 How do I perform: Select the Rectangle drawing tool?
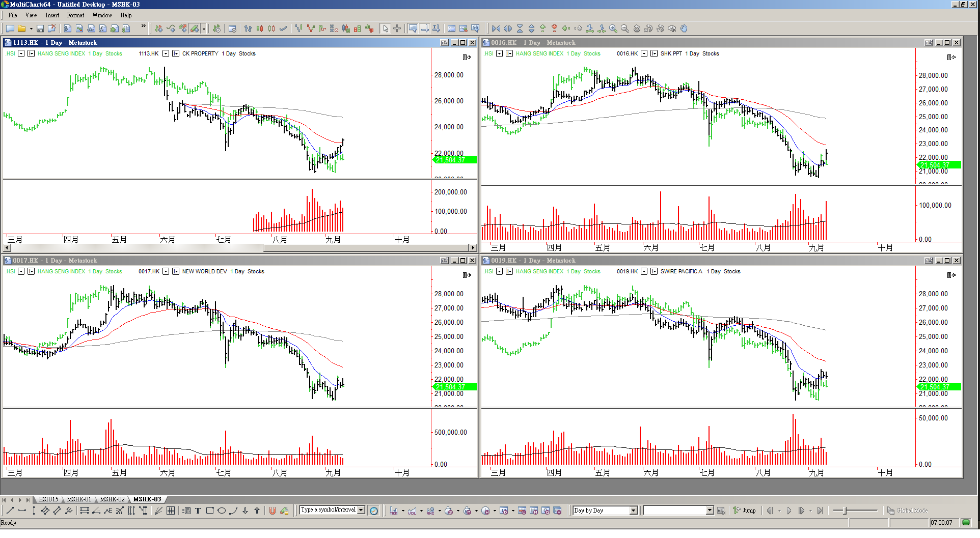(209, 511)
